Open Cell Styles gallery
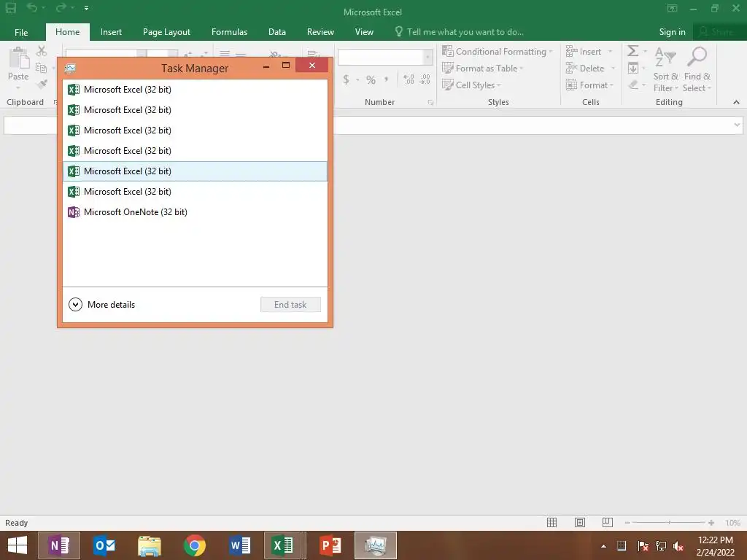Screen dimensions: 747x560 pyautogui.click(x=472, y=85)
